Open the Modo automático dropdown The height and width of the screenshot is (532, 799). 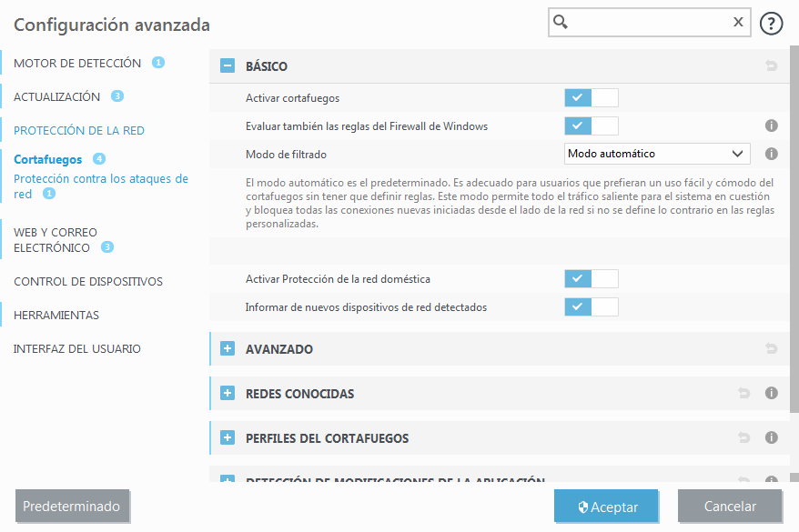[657, 154]
